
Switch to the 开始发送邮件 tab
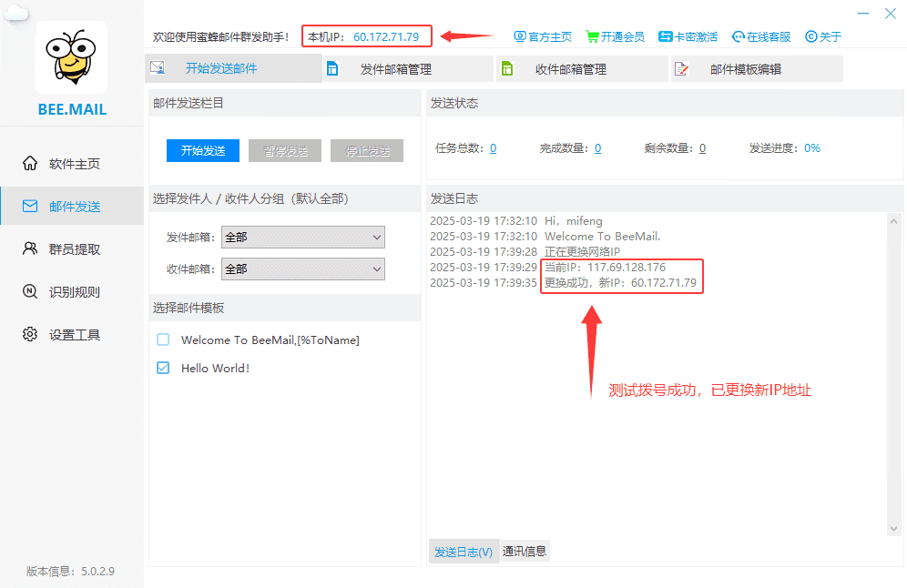click(x=233, y=68)
